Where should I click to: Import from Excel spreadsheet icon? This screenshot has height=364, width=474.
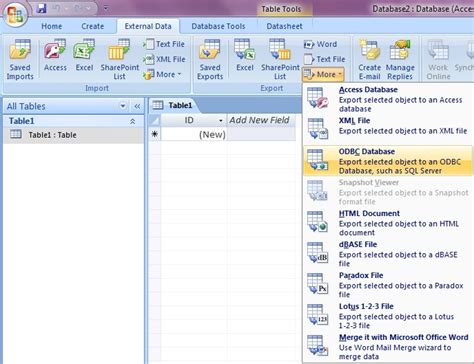84,55
